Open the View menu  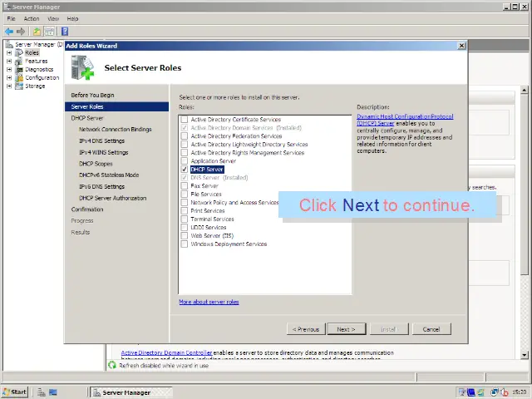click(x=53, y=18)
